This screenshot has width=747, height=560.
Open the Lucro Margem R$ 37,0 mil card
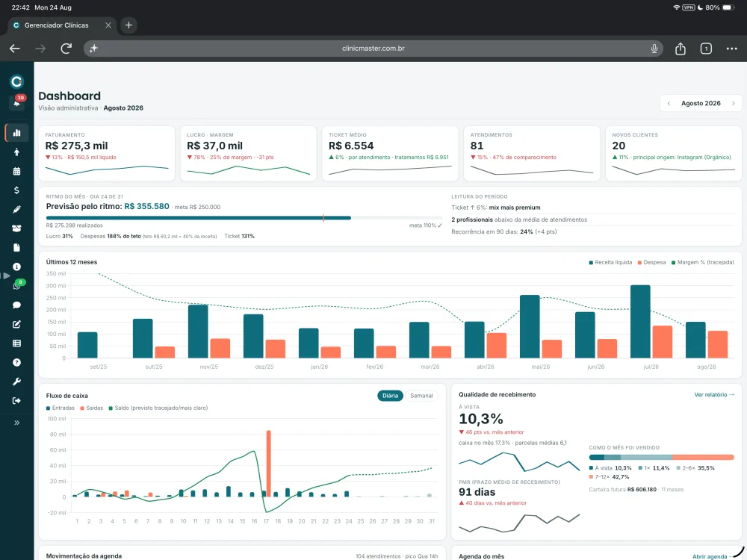click(x=248, y=153)
